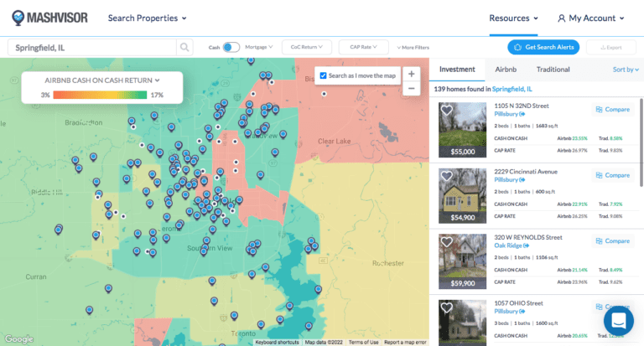Toggle the Cash/Mortgage switch
644x346 pixels.
coord(231,48)
